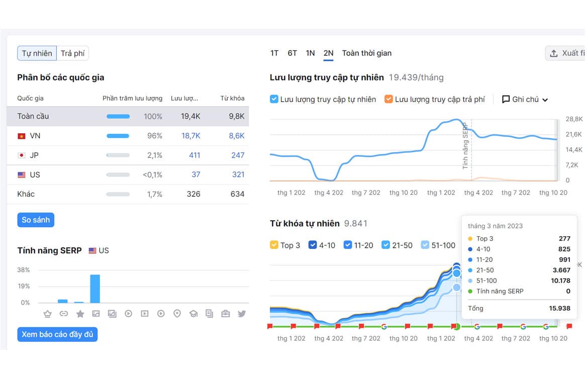
Task: Click the graduation cap SERP icon
Action: pos(193,314)
